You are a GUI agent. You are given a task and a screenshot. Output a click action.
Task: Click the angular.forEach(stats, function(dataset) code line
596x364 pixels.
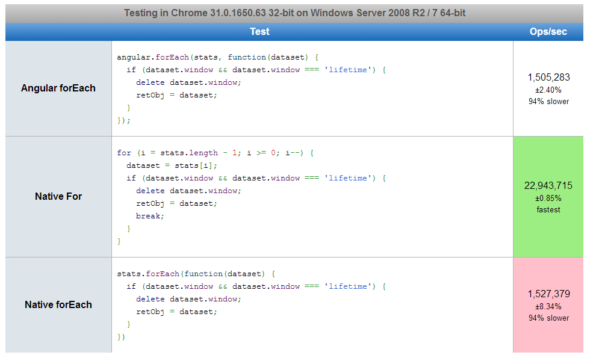pos(218,57)
